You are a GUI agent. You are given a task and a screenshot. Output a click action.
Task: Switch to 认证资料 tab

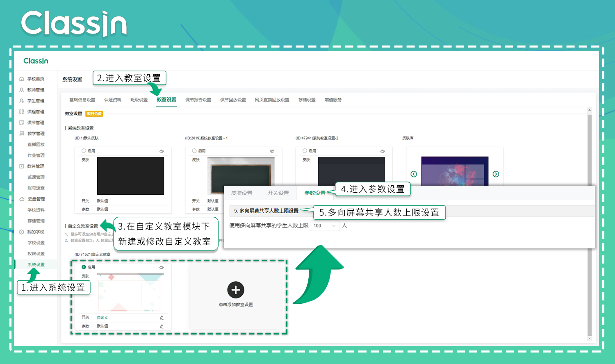point(112,100)
